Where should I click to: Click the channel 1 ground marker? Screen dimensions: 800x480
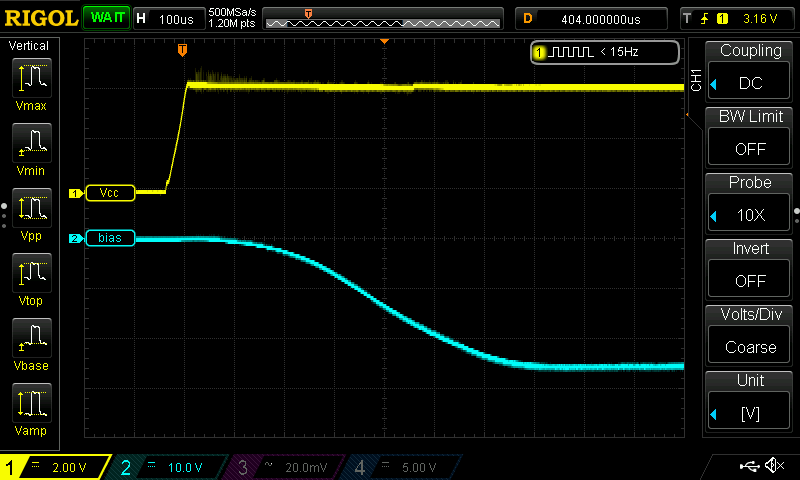pyautogui.click(x=76, y=193)
